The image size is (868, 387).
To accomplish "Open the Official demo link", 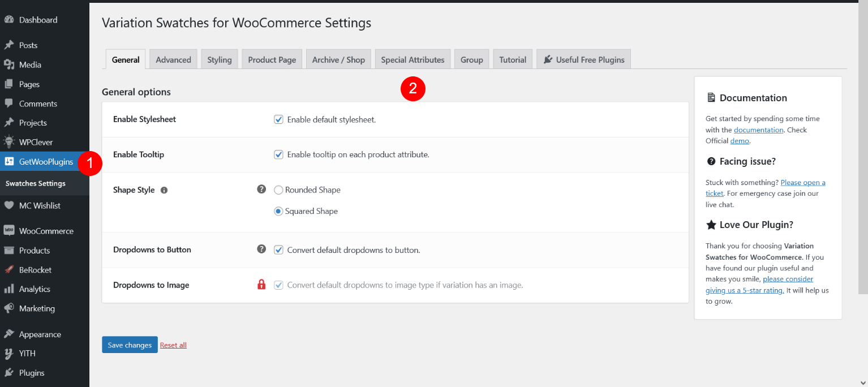I will tap(740, 141).
